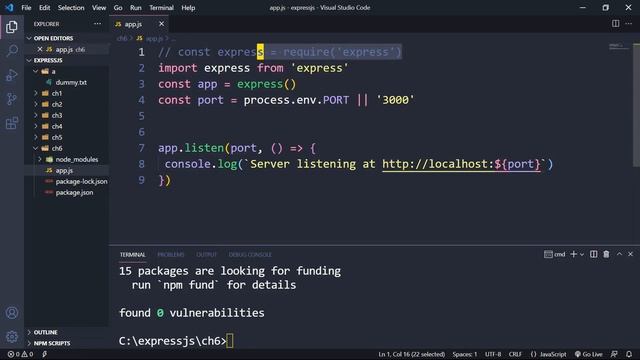Click the errors and warnings status indicator
The height and width of the screenshot is (360, 640).
[20, 354]
